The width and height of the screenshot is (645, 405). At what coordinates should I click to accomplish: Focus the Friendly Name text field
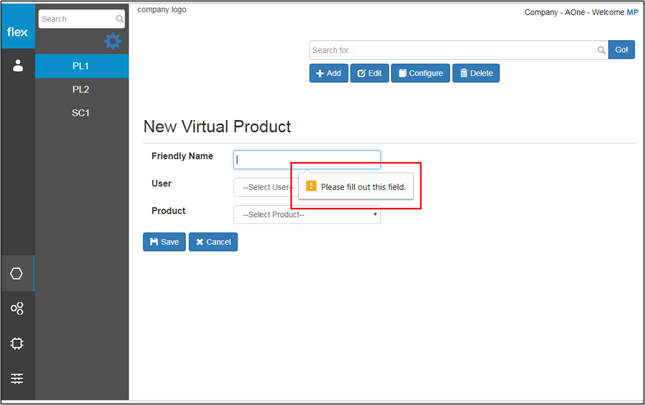(x=307, y=159)
